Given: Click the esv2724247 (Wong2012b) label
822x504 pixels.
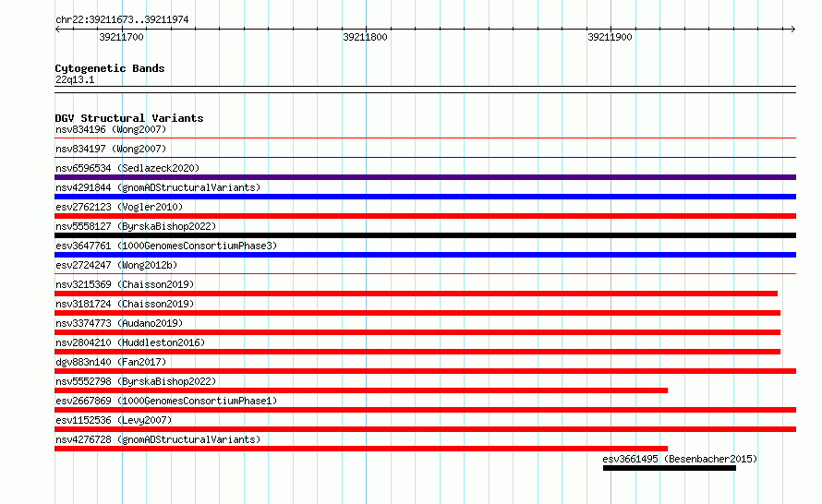Looking at the screenshot, I should [x=116, y=265].
